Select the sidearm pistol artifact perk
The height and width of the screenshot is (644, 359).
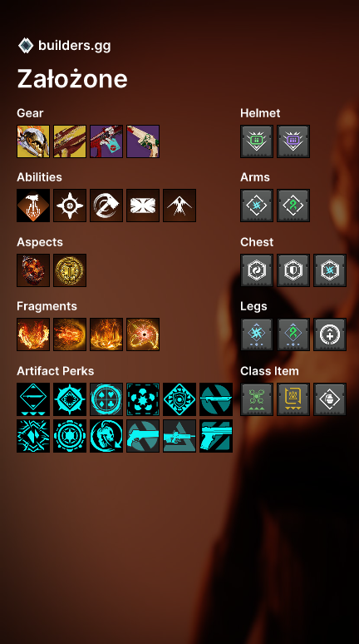point(216,436)
